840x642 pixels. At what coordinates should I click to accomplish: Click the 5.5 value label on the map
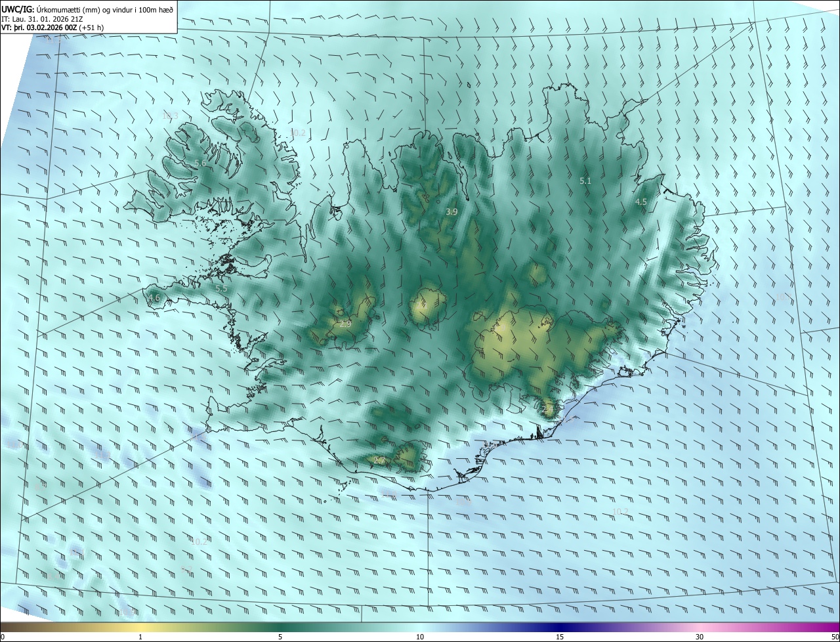point(221,288)
